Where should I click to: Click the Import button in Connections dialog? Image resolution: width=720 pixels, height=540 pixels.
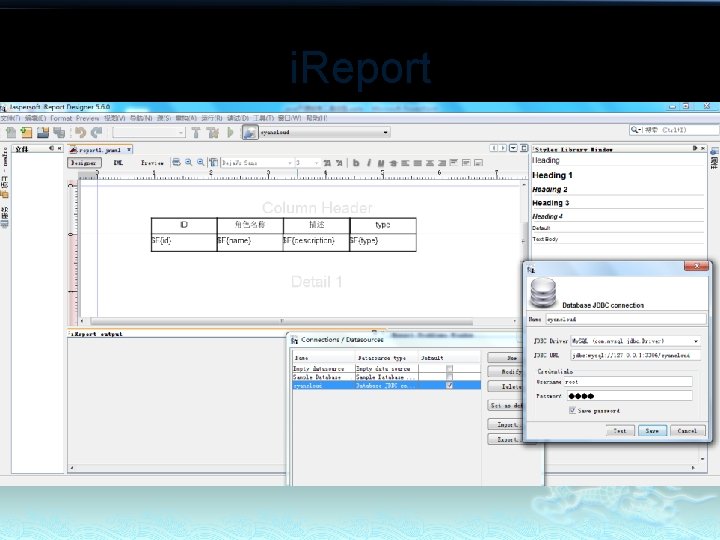click(505, 425)
